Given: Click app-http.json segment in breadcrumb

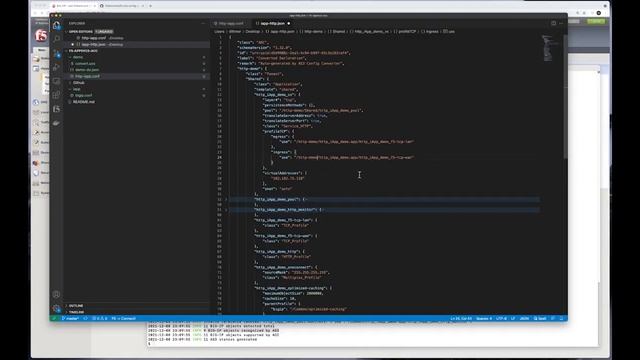Looking at the screenshot, I should pyautogui.click(x=280, y=31).
